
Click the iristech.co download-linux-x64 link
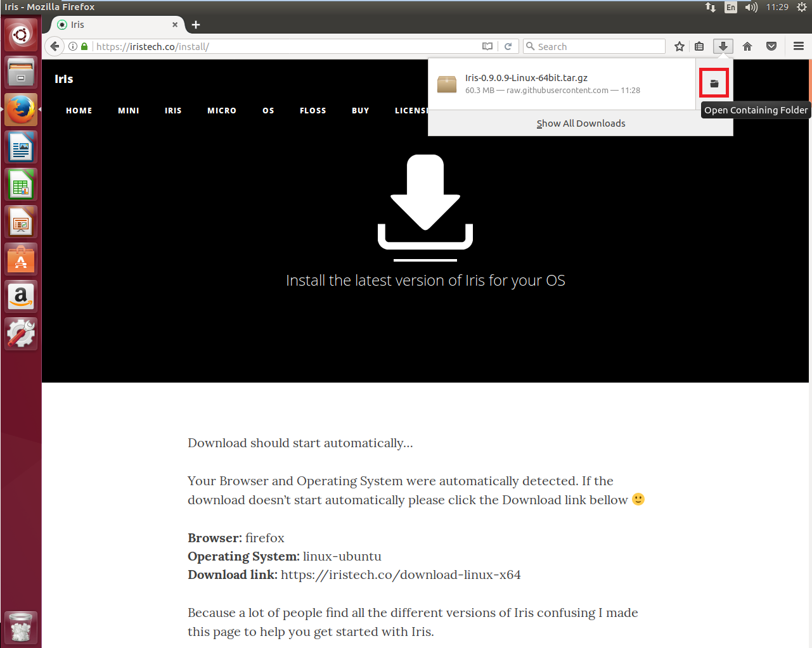(401, 575)
